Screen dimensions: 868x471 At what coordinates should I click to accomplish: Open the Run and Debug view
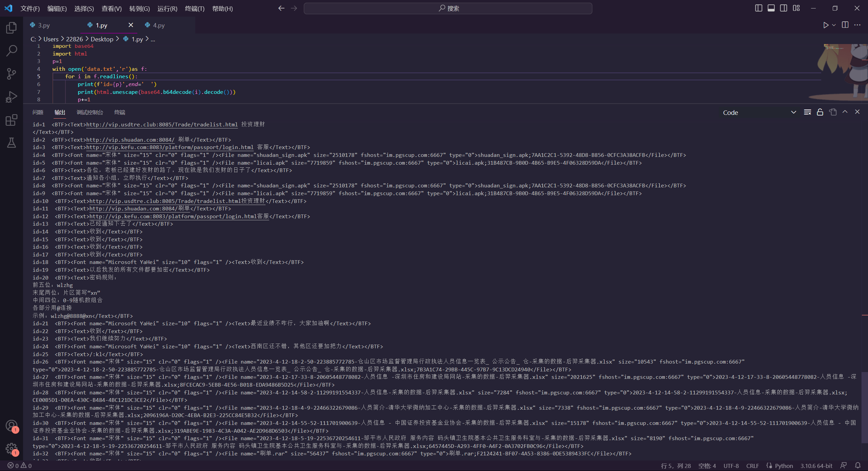point(12,97)
